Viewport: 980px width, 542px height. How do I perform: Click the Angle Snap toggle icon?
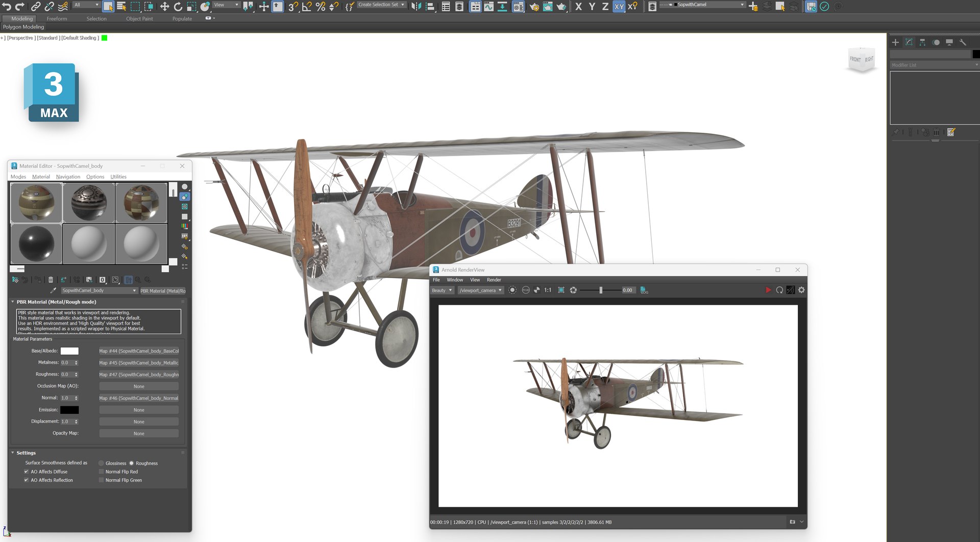click(x=307, y=6)
